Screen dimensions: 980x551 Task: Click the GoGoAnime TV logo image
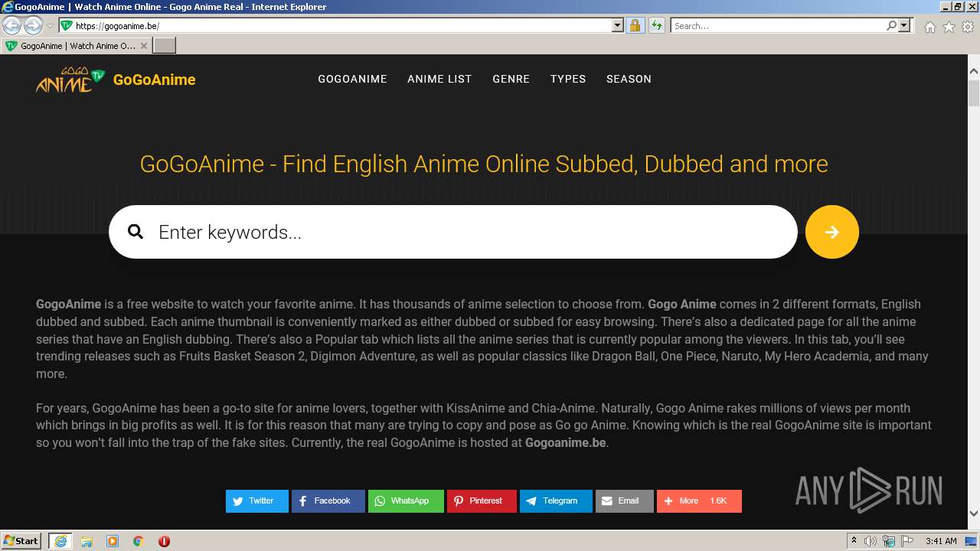click(x=70, y=79)
